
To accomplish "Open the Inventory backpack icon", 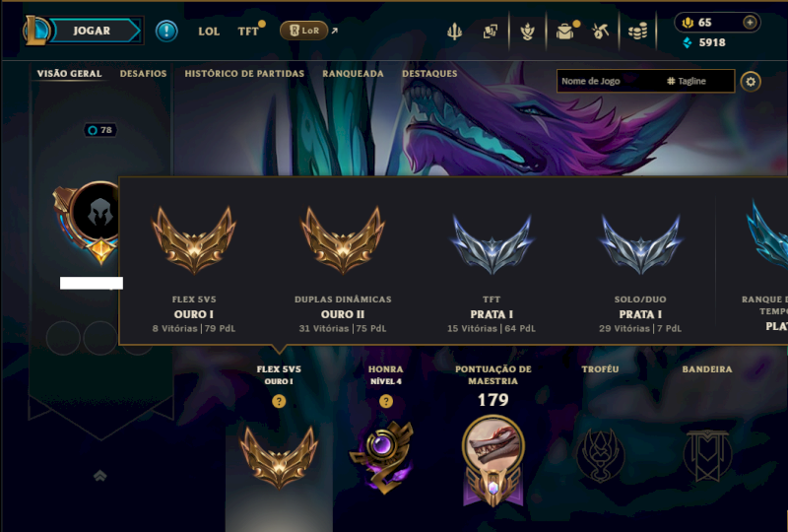I will pyautogui.click(x=564, y=32).
